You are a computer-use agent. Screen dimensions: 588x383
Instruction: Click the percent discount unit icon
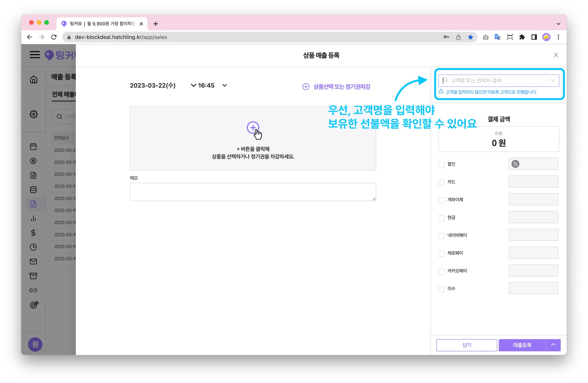click(515, 164)
